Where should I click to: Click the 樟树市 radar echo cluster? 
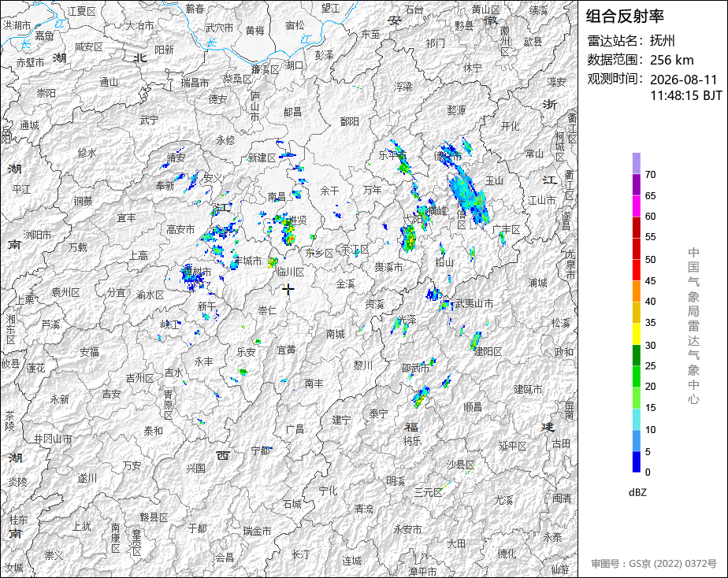[x=194, y=277]
